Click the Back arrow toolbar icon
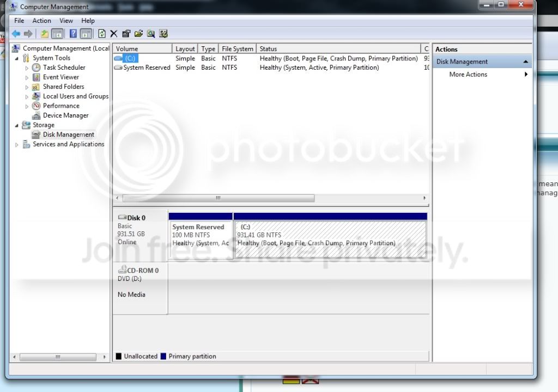The width and height of the screenshot is (558, 392). pos(16,34)
